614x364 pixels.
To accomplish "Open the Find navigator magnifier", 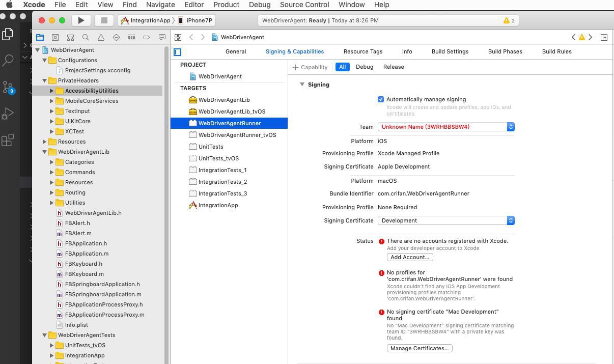I will point(86,37).
